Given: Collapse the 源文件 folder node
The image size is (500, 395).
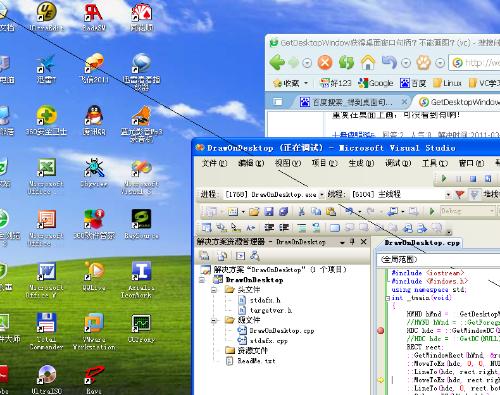Looking at the screenshot, I should [x=214, y=321].
